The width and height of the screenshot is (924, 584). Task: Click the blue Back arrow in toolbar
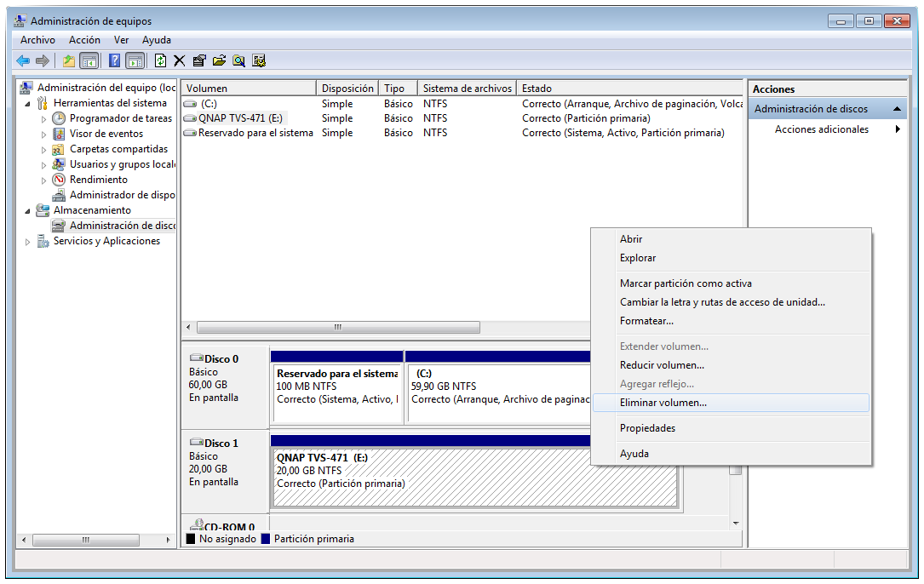(23, 60)
